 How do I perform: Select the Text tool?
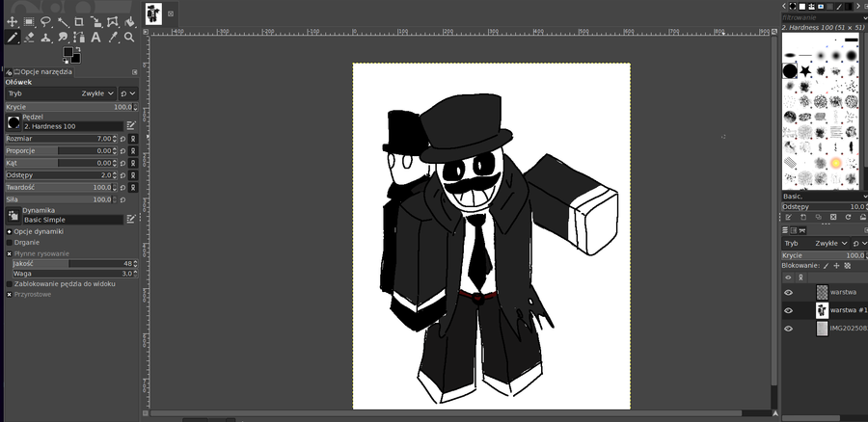[95, 38]
